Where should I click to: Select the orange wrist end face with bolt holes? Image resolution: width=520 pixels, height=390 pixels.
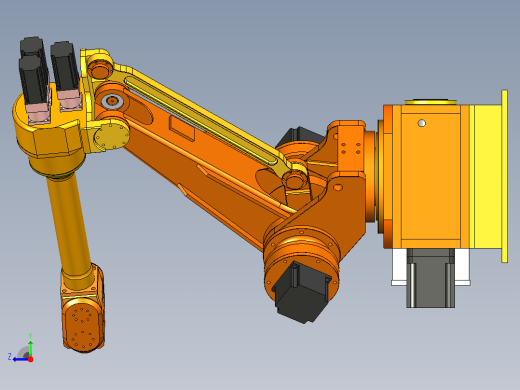coord(82,326)
